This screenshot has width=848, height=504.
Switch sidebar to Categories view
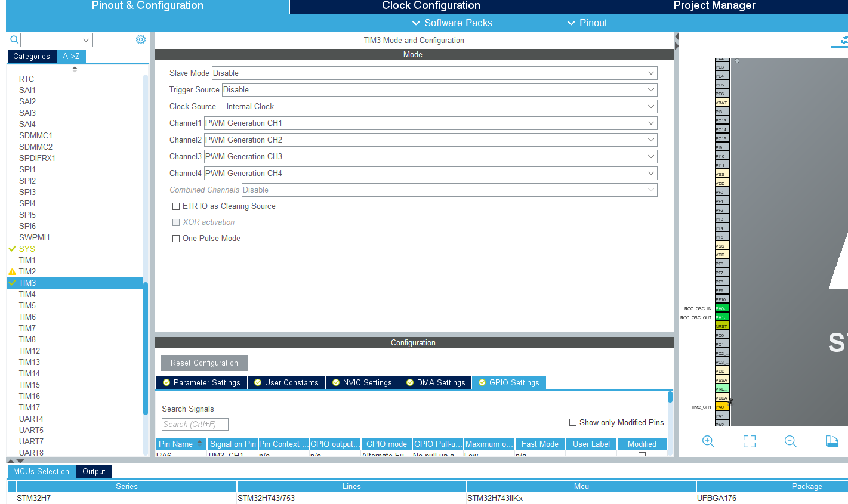[32, 56]
